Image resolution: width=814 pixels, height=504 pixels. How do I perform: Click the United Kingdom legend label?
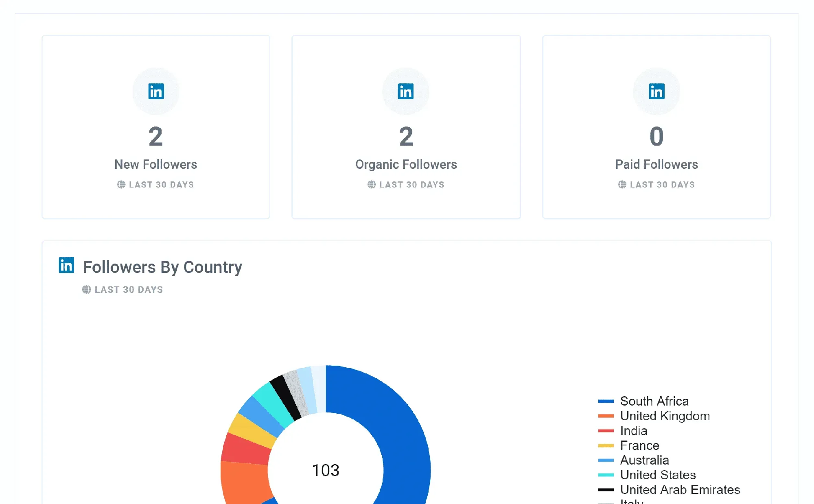pyautogui.click(x=665, y=416)
